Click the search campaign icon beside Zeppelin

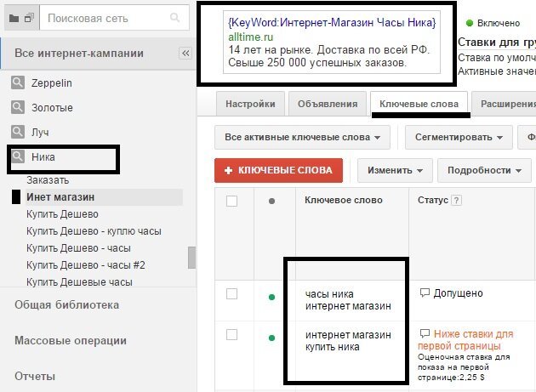click(18, 82)
